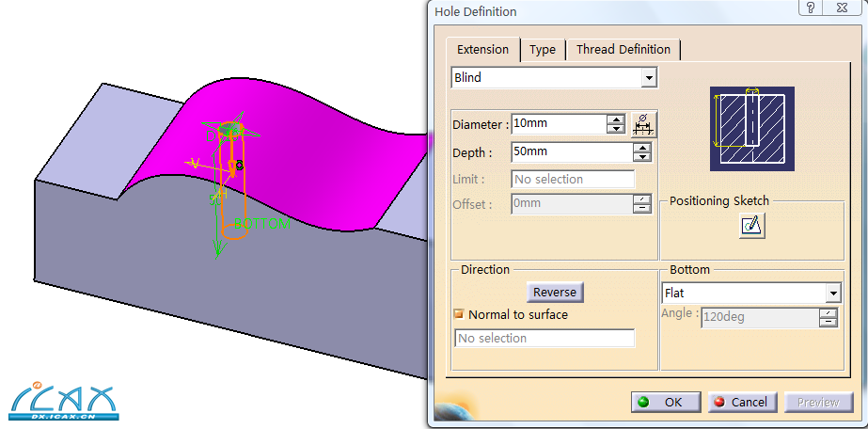Toggle the Normal to surface checkbox
Viewport: 868px width, 429px height.
point(458,314)
